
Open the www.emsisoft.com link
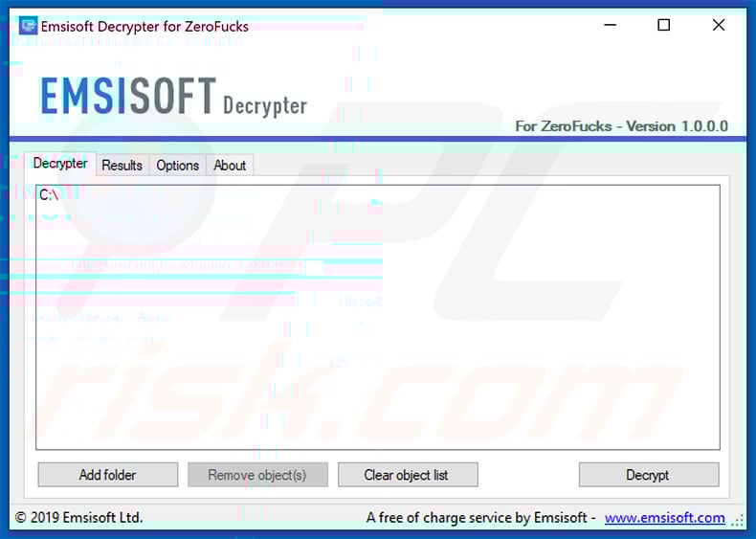point(664,518)
